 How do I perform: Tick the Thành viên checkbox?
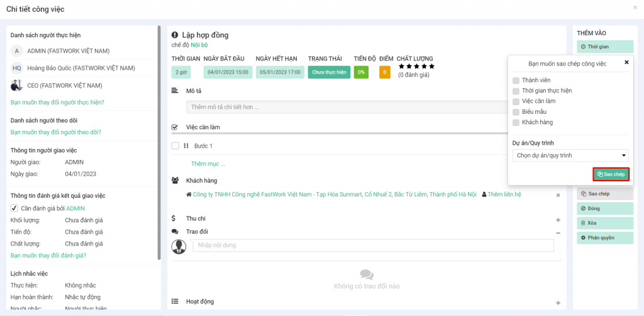(516, 81)
